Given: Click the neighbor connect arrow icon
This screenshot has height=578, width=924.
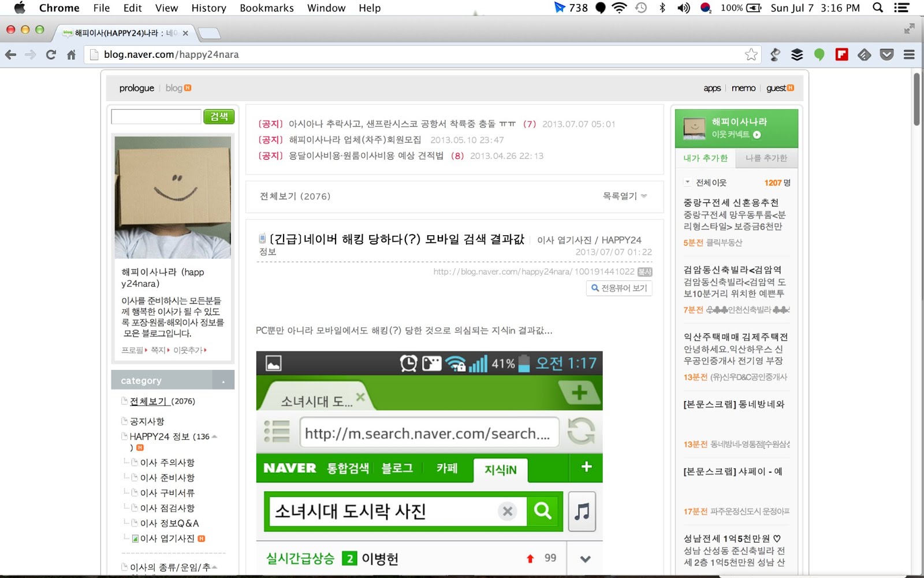Looking at the screenshot, I should (757, 135).
